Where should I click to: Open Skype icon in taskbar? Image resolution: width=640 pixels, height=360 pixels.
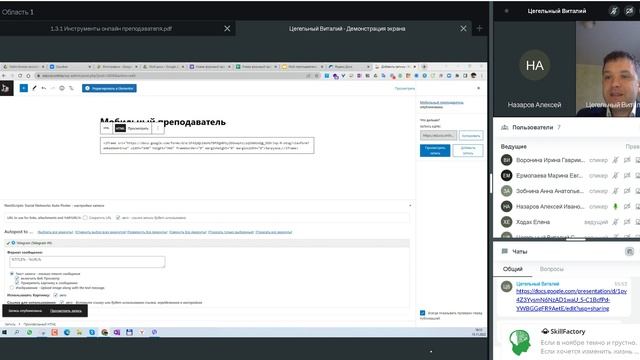[92, 332]
